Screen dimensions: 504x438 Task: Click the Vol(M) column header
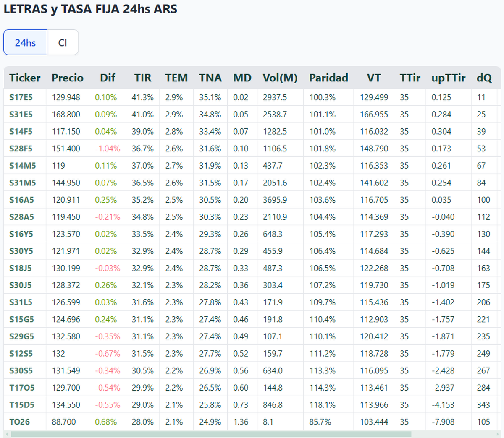click(x=280, y=78)
